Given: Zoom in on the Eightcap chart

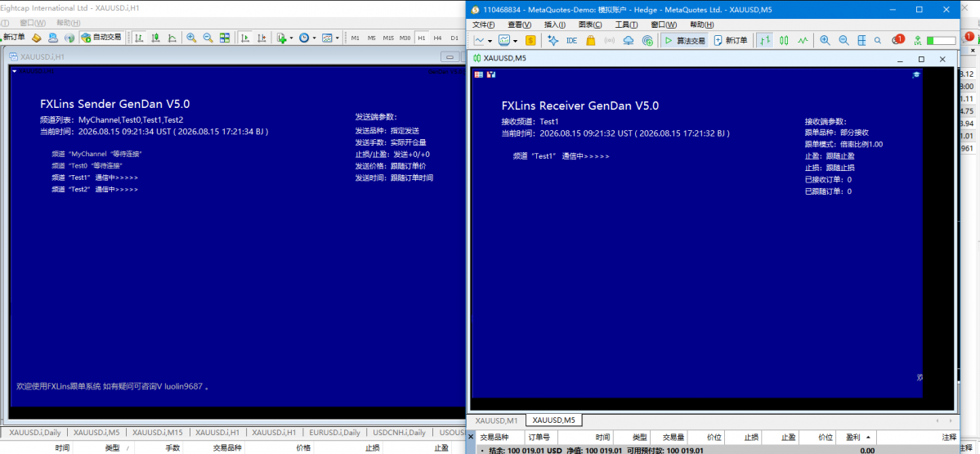Looking at the screenshot, I should [x=191, y=38].
